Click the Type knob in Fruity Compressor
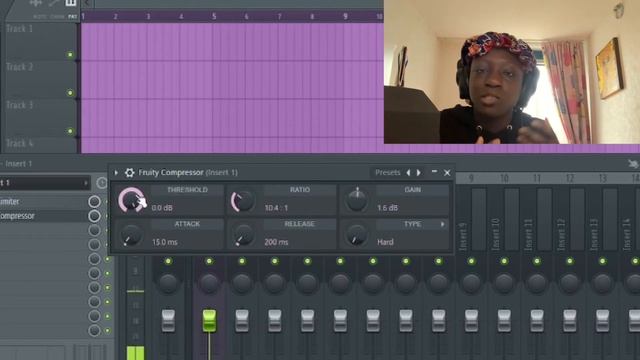The image size is (640, 360). (356, 235)
